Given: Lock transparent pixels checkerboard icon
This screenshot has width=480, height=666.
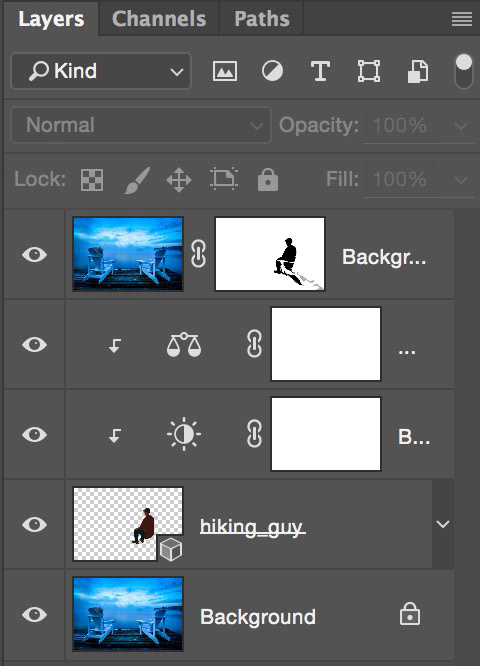Looking at the screenshot, I should pyautogui.click(x=92, y=180).
